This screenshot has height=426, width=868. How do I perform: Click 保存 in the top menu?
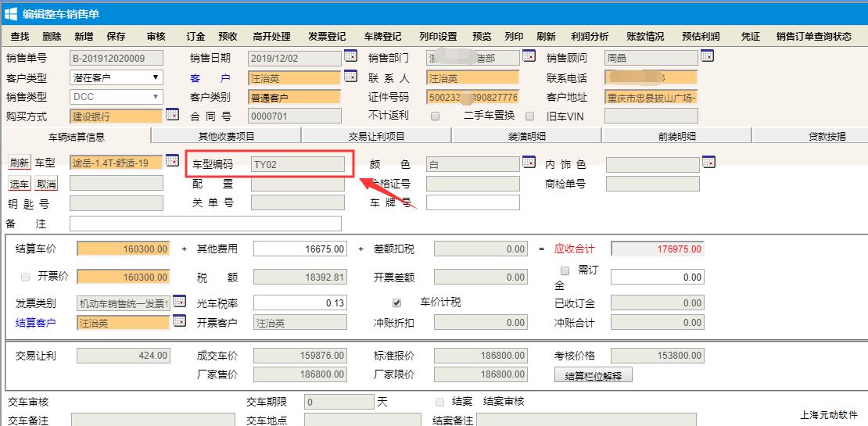coord(116,37)
